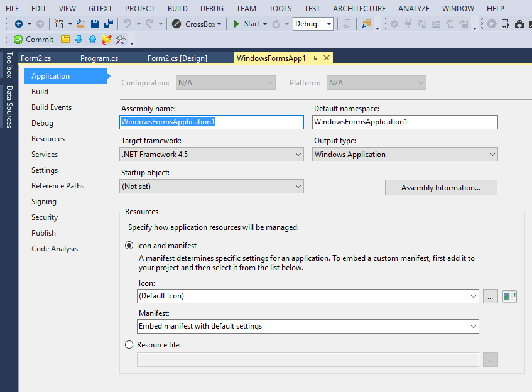
Task: Open the Build Events properties page
Action: (x=52, y=107)
